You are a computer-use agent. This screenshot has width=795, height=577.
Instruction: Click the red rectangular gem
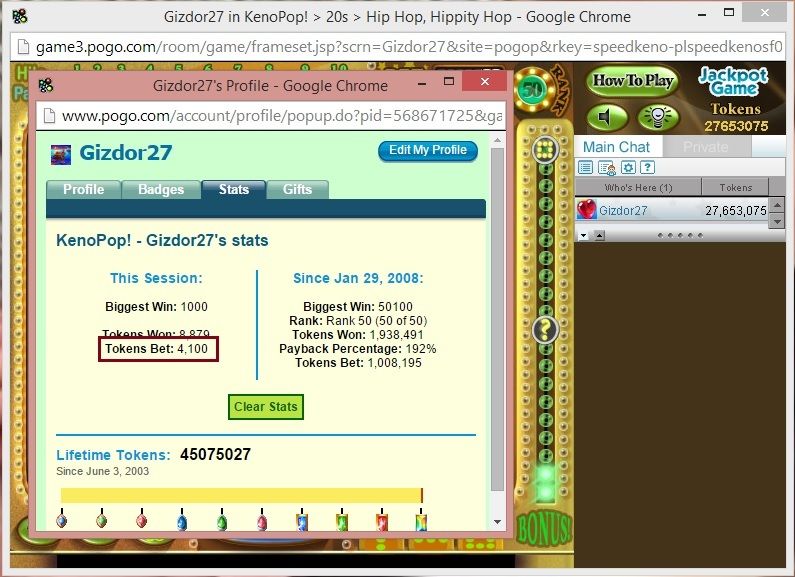tap(382, 522)
